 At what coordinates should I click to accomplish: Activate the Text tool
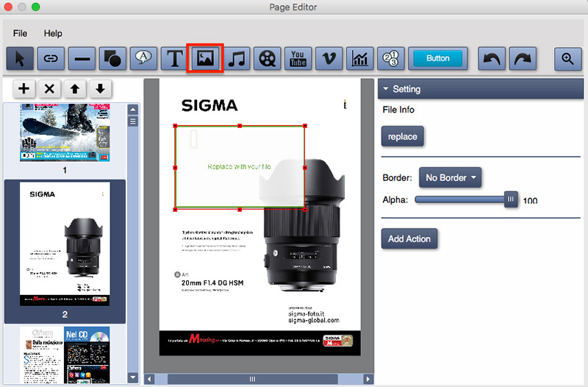174,59
